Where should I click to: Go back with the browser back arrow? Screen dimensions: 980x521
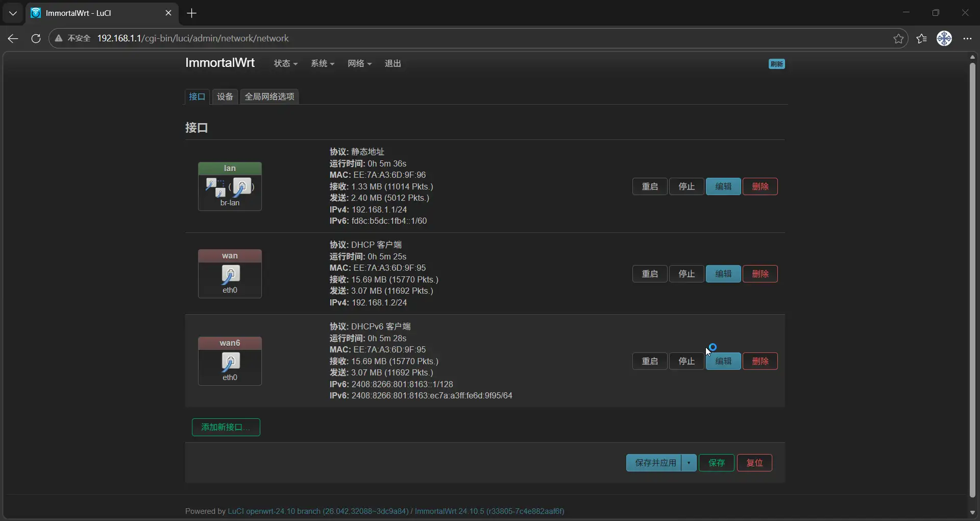tap(13, 38)
